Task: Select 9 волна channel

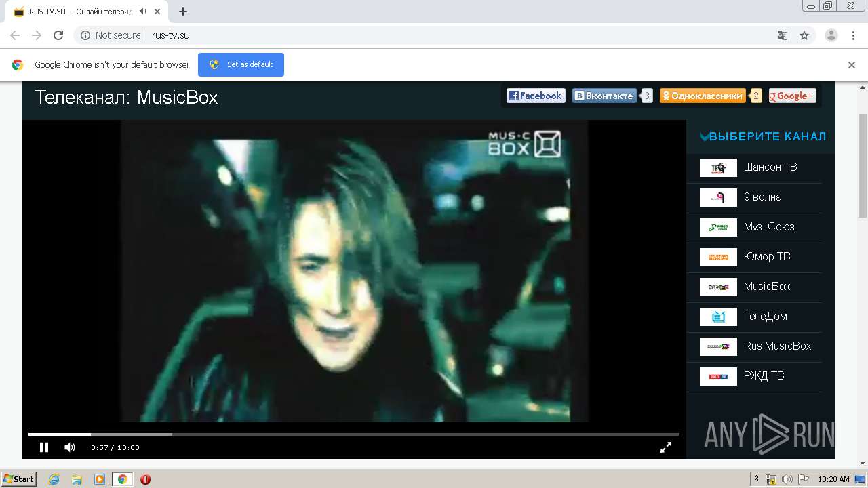Action: point(763,197)
